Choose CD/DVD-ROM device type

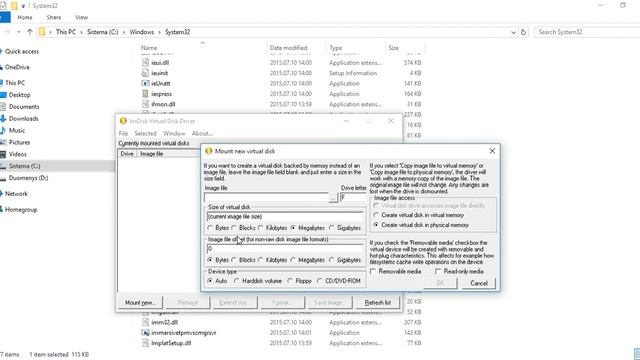pyautogui.click(x=320, y=281)
